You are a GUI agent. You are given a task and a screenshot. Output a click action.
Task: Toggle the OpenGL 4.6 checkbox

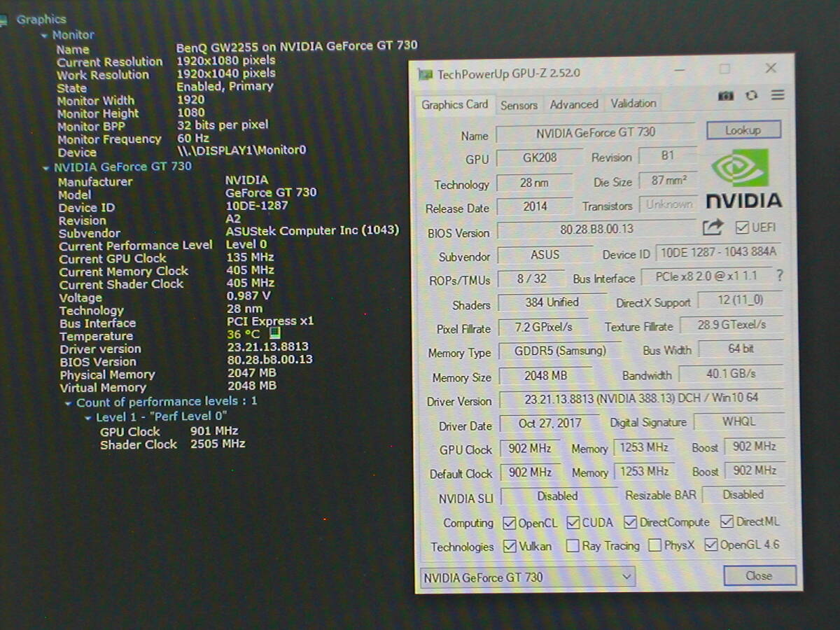710,545
